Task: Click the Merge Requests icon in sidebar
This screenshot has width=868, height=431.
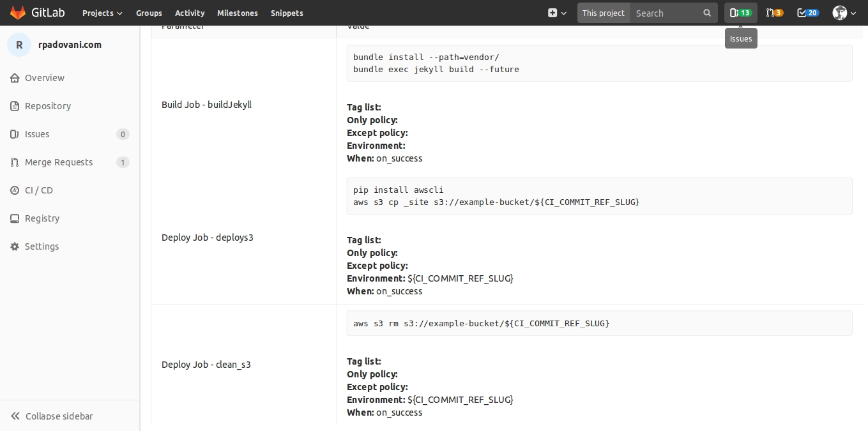Action: (x=15, y=162)
